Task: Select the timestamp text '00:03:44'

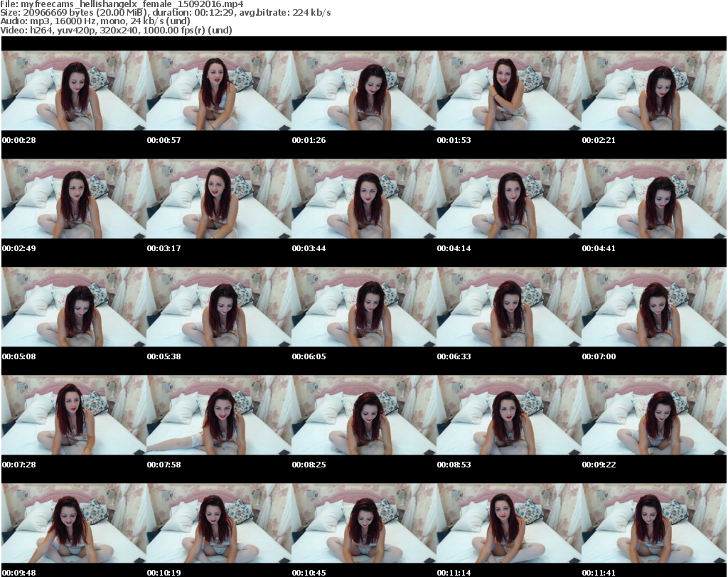Action: (309, 248)
